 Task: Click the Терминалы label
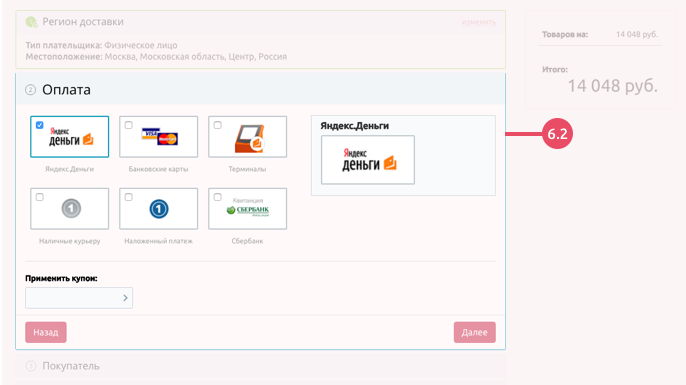tap(247, 169)
